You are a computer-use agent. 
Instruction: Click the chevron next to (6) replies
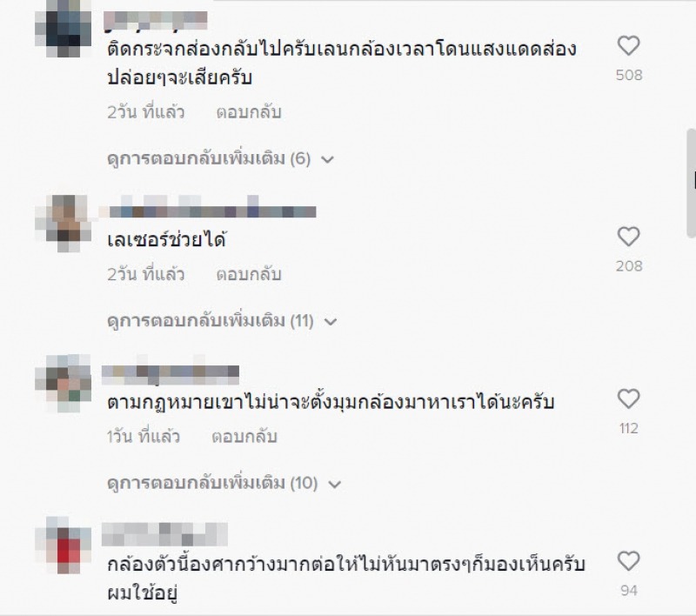point(327,159)
